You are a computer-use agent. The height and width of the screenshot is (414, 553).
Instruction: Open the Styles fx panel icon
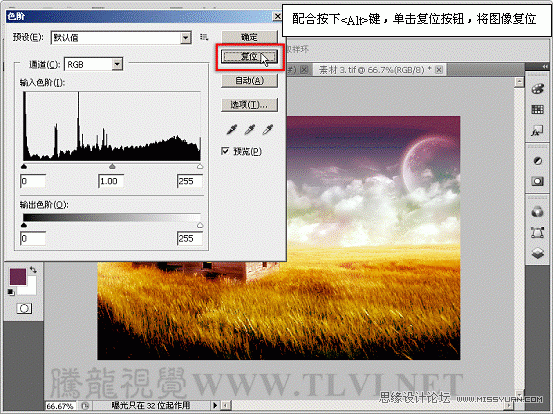pos(537,131)
